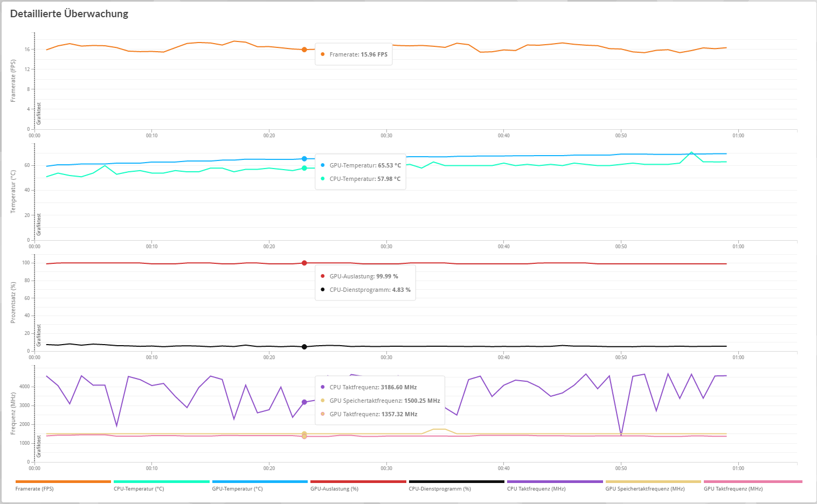Toggle the CPU Taktfrequenz (MHz) legend entry
This screenshot has width=817, height=504.
tap(555, 486)
